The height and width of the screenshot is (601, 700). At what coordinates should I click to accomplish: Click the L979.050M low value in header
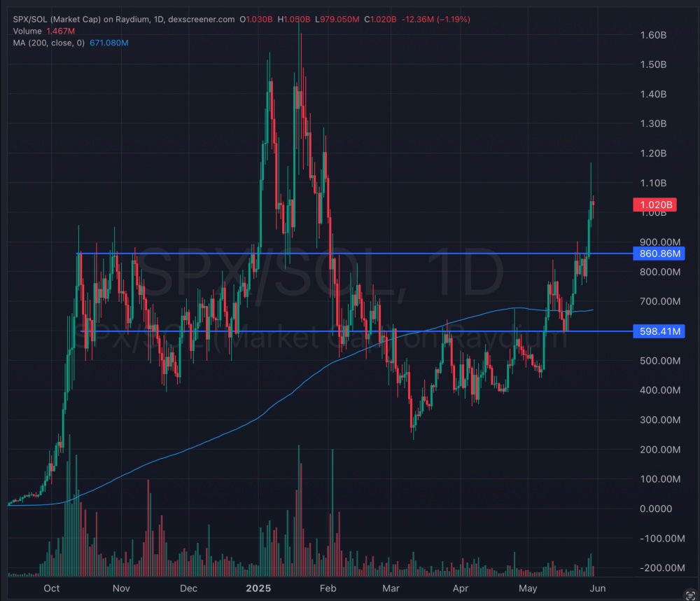pos(337,19)
